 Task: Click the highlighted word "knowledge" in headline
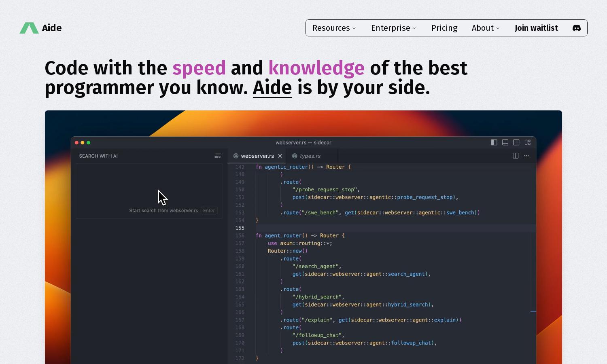(316, 68)
